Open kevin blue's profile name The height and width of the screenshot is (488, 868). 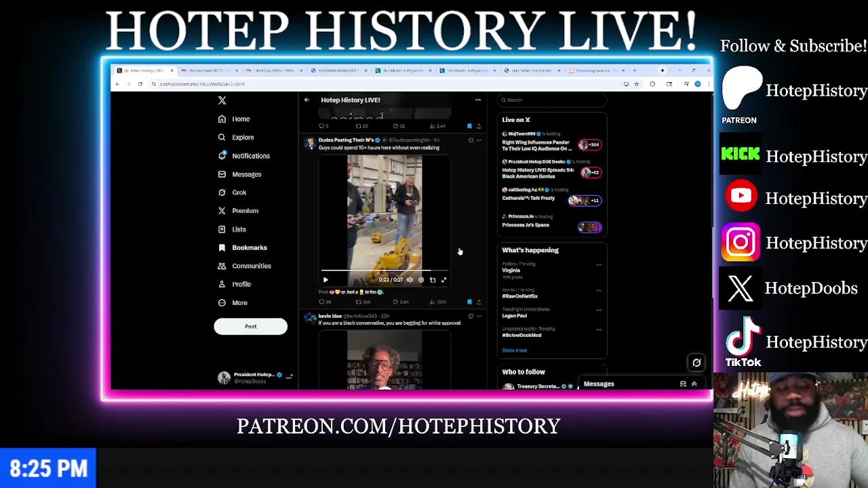(x=330, y=317)
